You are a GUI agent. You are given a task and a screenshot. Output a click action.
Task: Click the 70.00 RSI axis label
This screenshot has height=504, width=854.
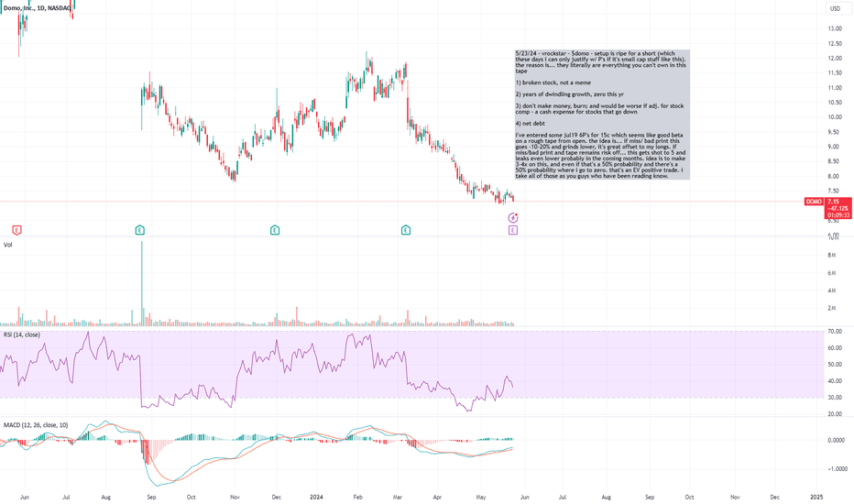835,332
